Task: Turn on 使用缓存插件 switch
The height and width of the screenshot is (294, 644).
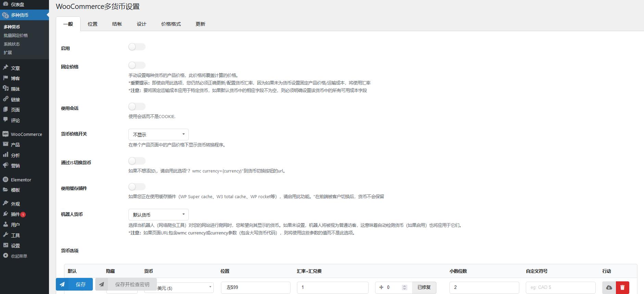Action: pyautogui.click(x=137, y=187)
